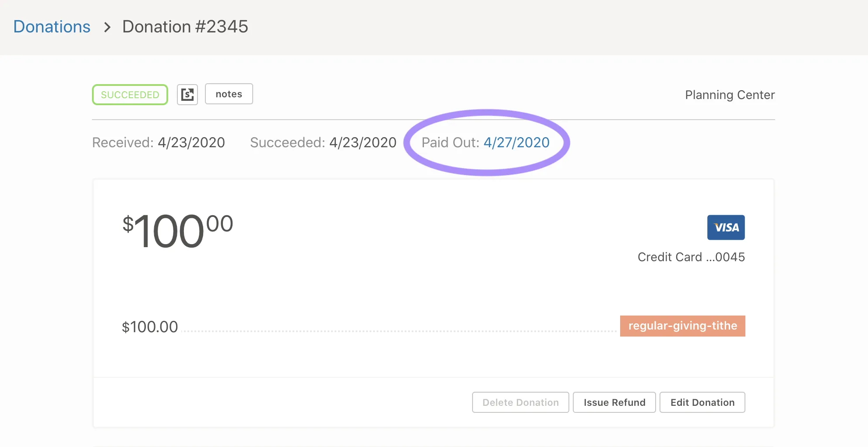868x447 pixels.
Task: Click the Received date 4/23/2020
Action: pyautogui.click(x=191, y=142)
